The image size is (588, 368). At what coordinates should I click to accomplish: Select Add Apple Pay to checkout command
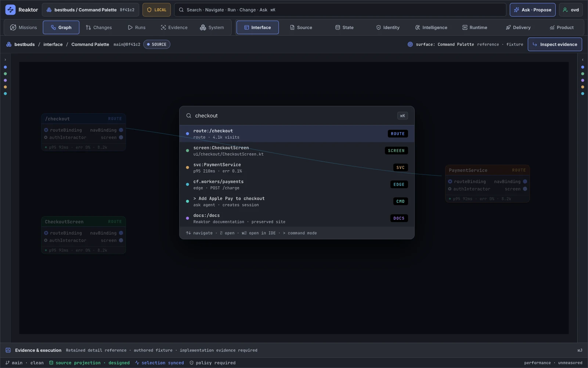297,201
